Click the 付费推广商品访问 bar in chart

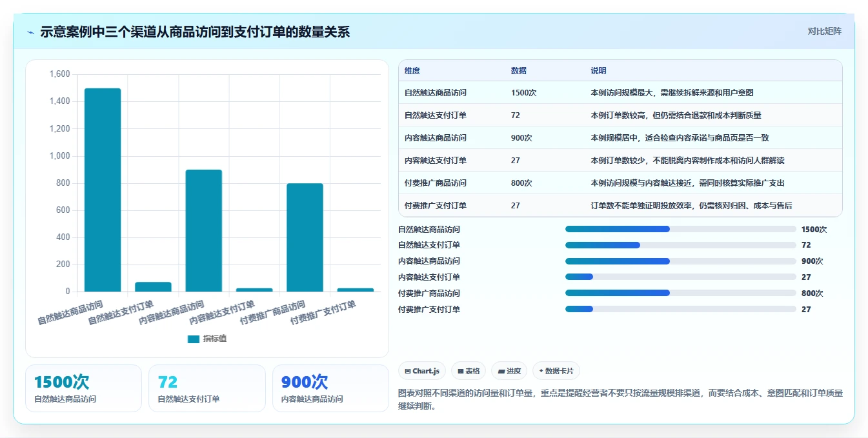[x=305, y=237]
